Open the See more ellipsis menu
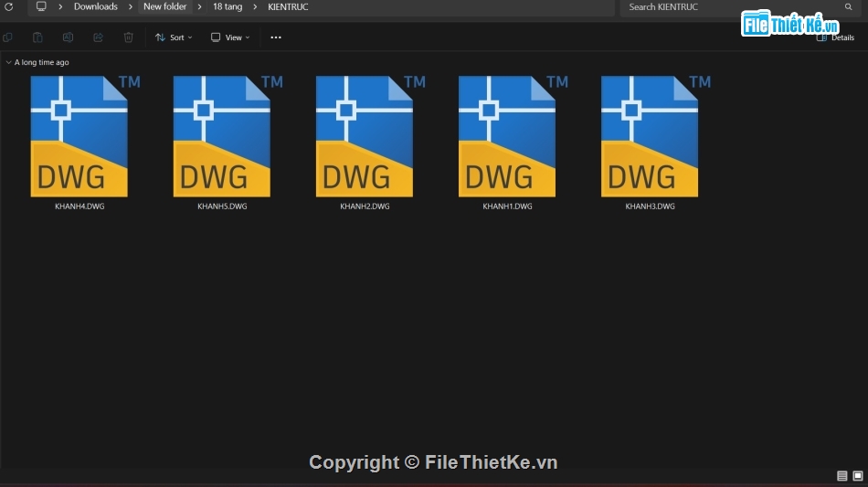Screen dimensions: 868x487 pyautogui.click(x=276, y=37)
